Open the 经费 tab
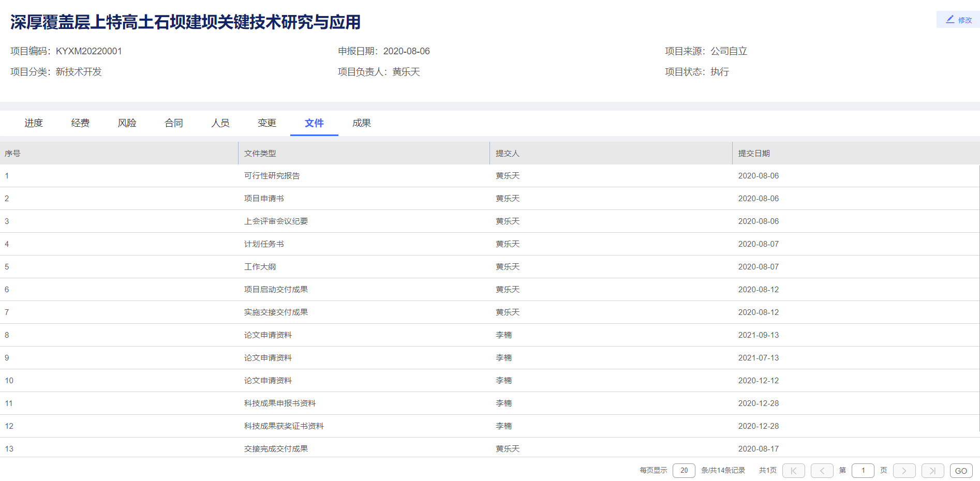Screen dimensions: 980x481 (80, 123)
